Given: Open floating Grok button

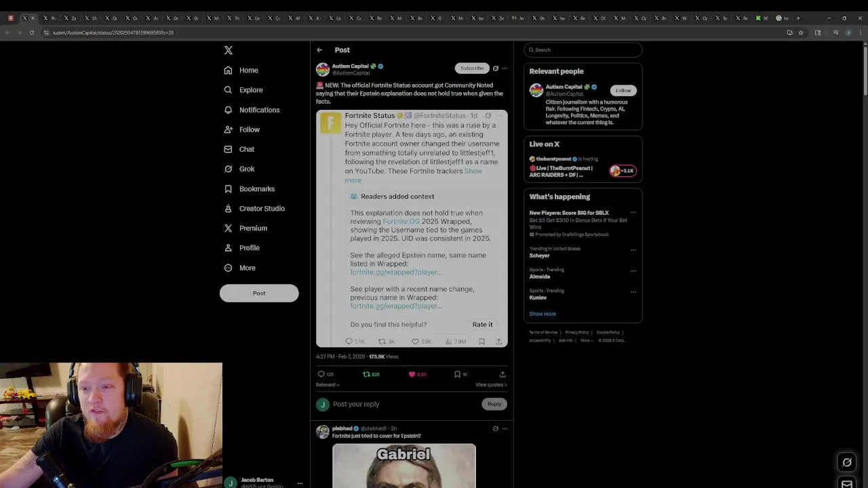Looking at the screenshot, I should (x=847, y=462).
